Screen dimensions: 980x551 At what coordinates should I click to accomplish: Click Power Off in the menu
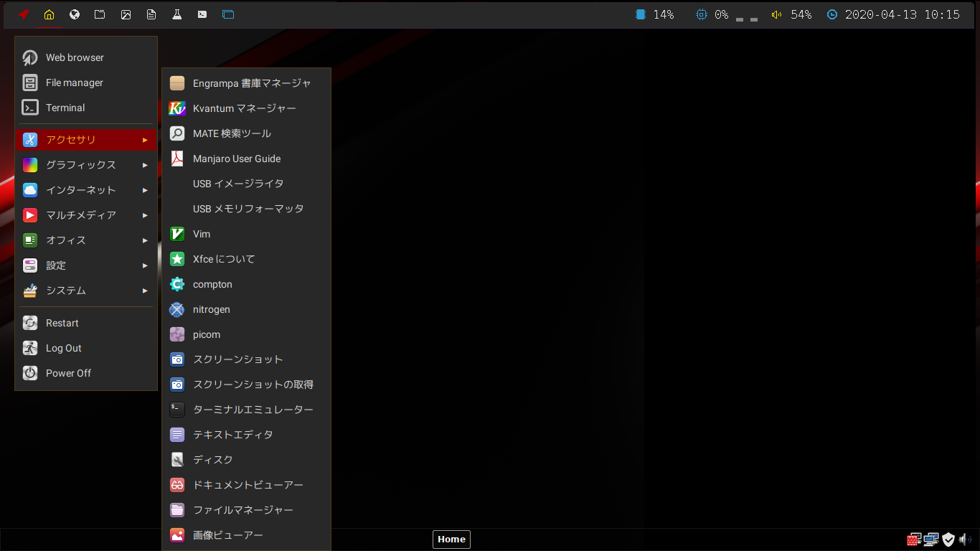coord(85,373)
